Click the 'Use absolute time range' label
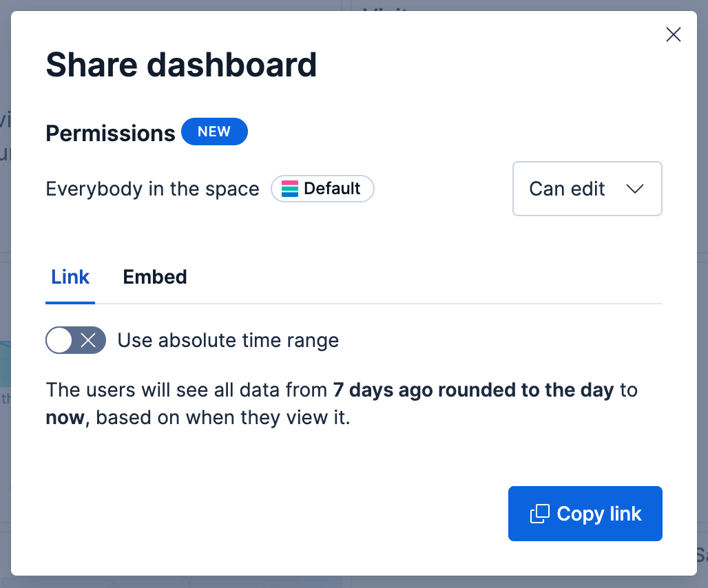The width and height of the screenshot is (708, 588). click(228, 340)
